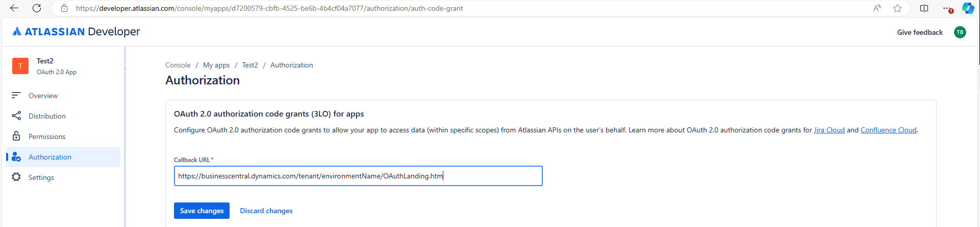
Task: Add page to favorites star icon
Action: pyautogui.click(x=897, y=8)
